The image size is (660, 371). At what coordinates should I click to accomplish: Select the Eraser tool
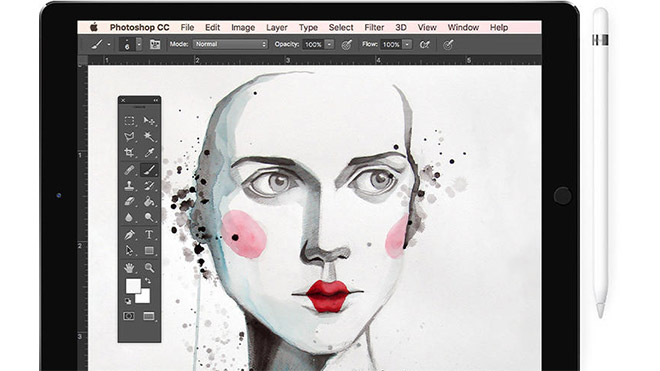(x=129, y=201)
